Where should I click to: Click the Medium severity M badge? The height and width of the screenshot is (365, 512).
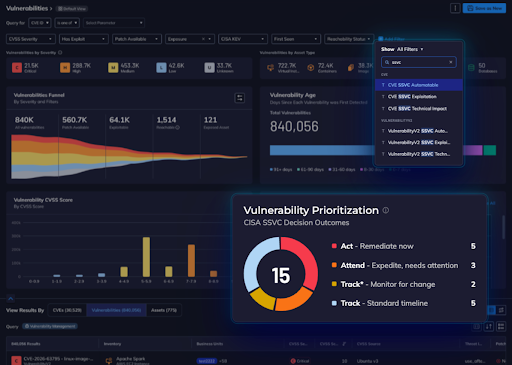[x=113, y=68]
